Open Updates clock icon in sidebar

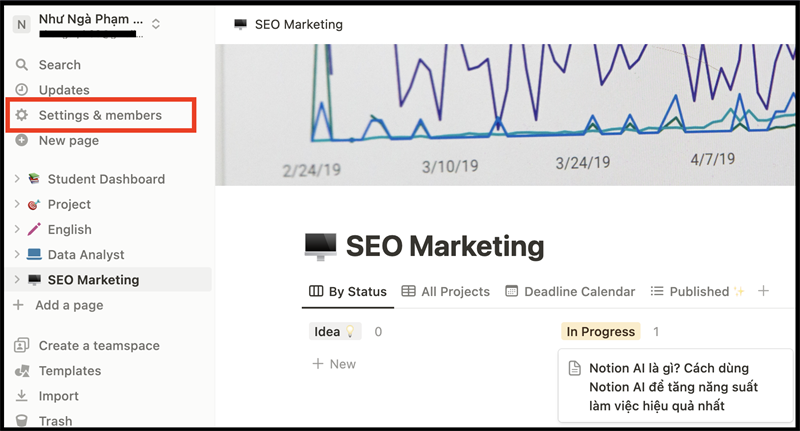click(21, 90)
